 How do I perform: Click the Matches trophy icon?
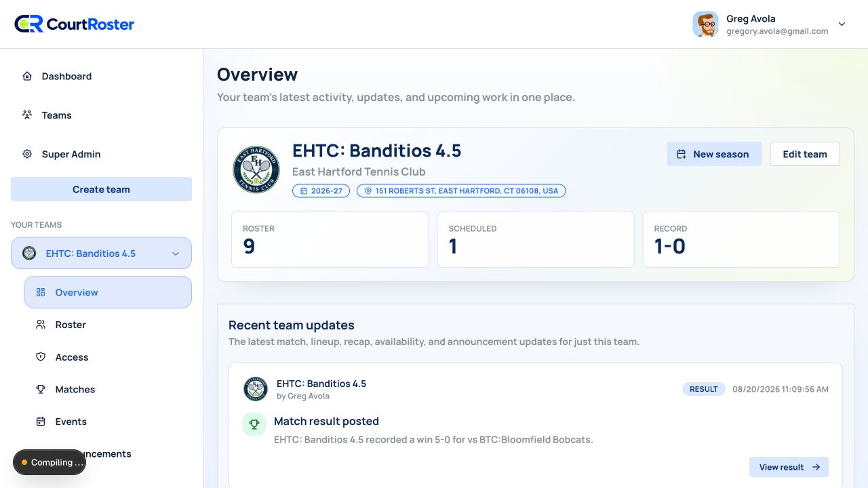(x=41, y=390)
